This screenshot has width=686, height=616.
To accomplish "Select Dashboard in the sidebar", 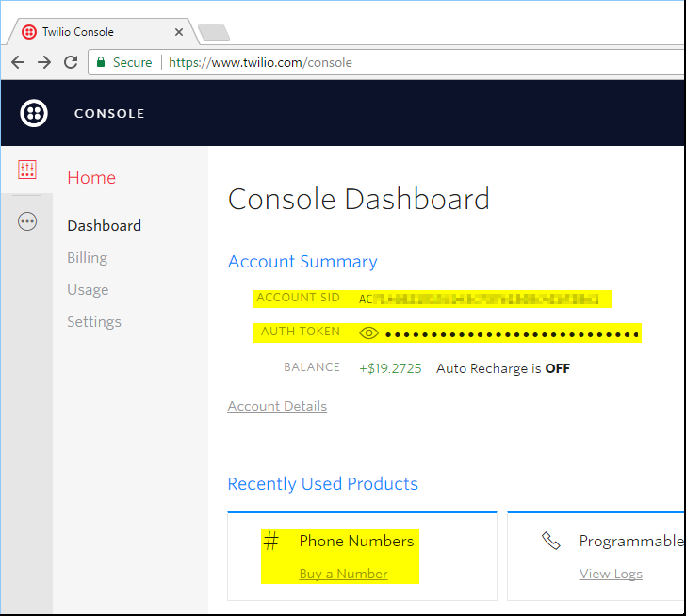I will coord(104,226).
